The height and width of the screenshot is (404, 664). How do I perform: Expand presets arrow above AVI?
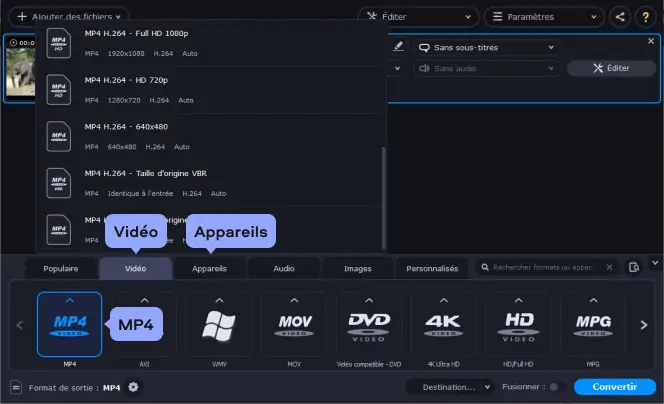[144, 300]
